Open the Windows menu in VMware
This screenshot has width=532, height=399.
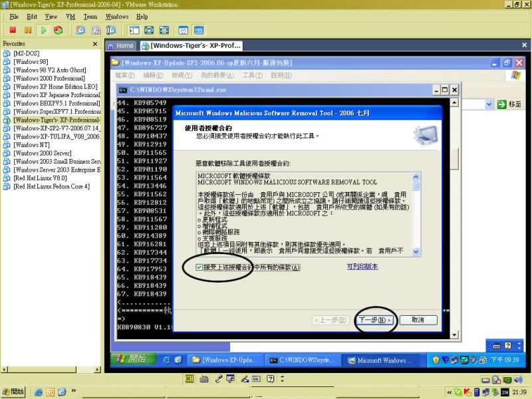(117, 17)
